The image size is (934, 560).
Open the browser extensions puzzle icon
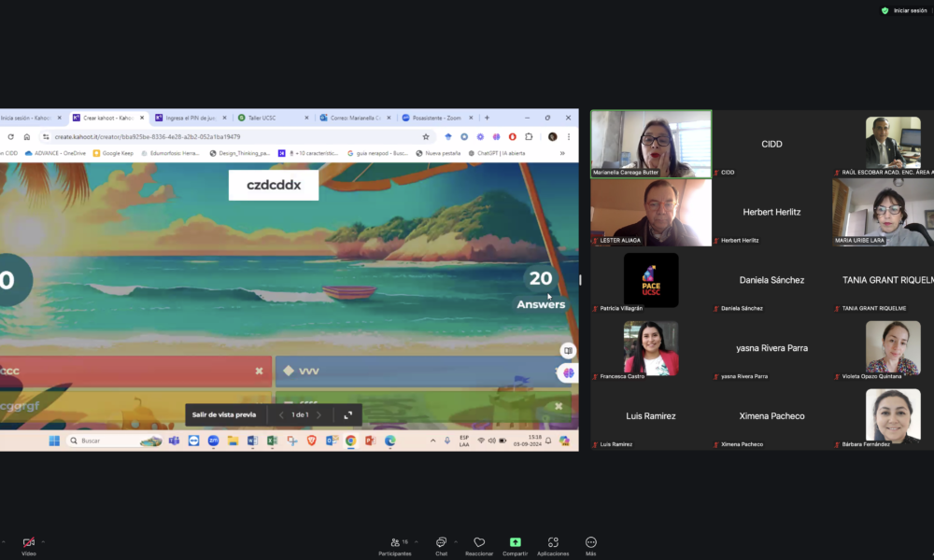pyautogui.click(x=529, y=137)
